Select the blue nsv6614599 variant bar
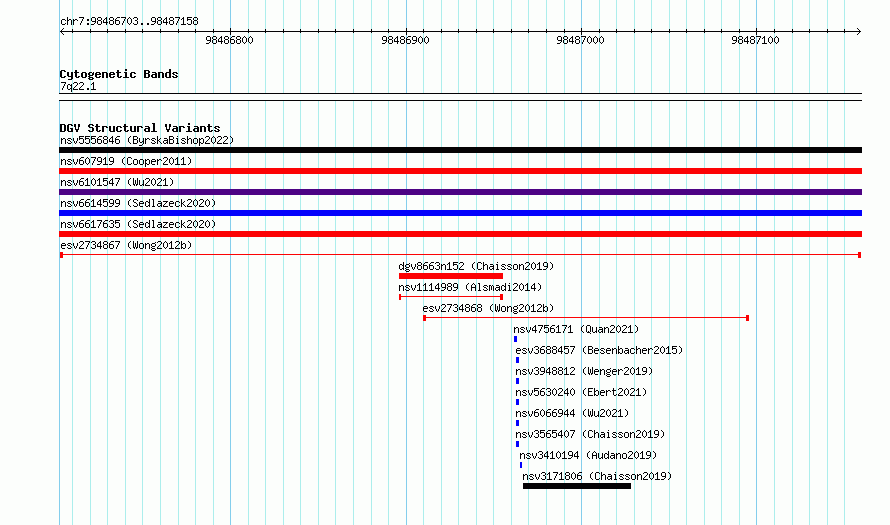890x525 pixels. (460, 213)
